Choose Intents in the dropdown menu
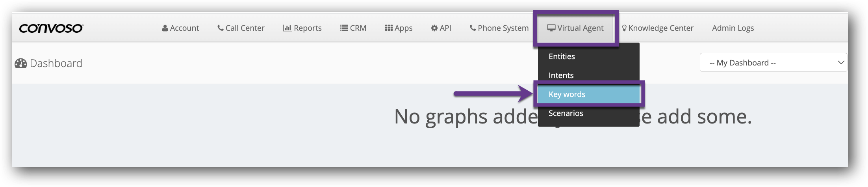Screen dimensions: 868x187 (561, 75)
